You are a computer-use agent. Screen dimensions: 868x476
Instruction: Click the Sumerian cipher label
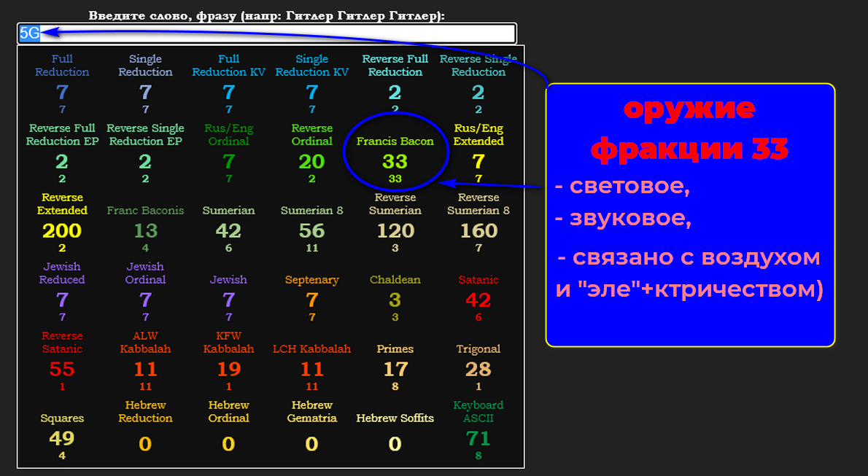coord(228,211)
